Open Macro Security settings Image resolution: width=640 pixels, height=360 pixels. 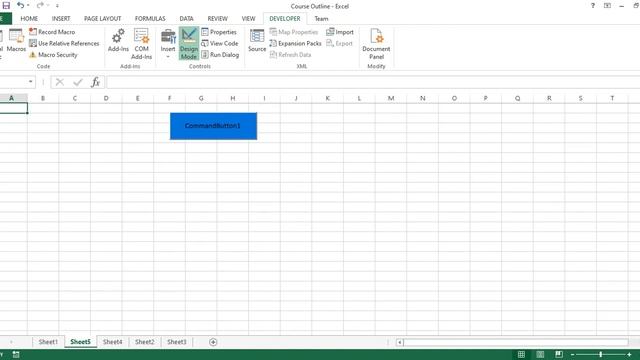53,55
